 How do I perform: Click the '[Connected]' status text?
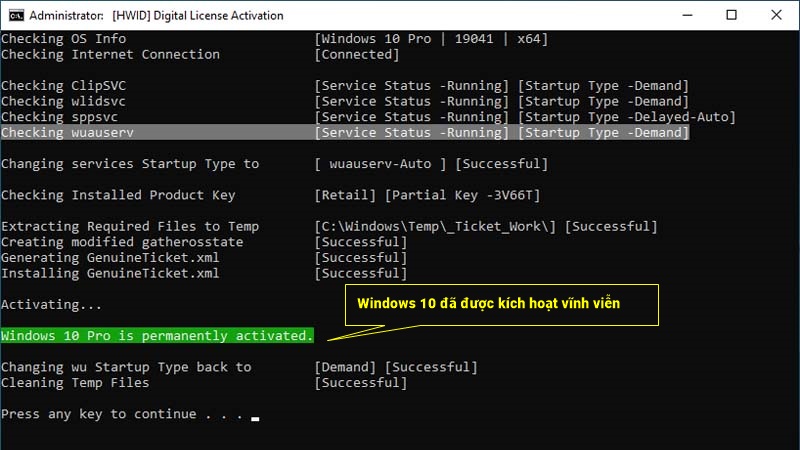point(357,55)
